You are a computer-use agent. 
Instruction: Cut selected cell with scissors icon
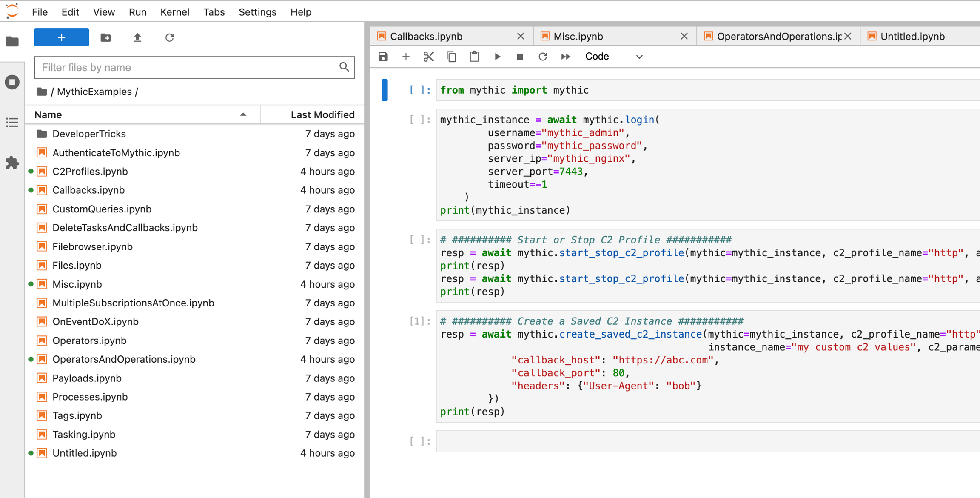[428, 57]
